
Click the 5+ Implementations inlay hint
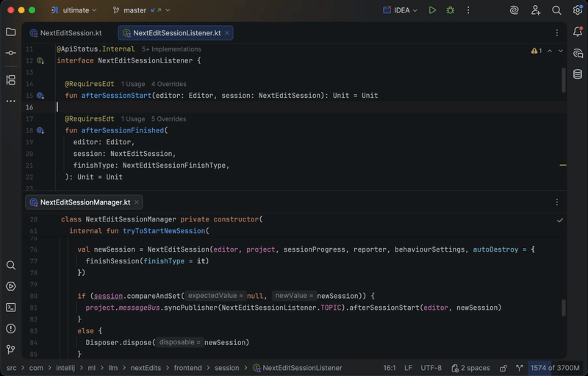pos(171,49)
